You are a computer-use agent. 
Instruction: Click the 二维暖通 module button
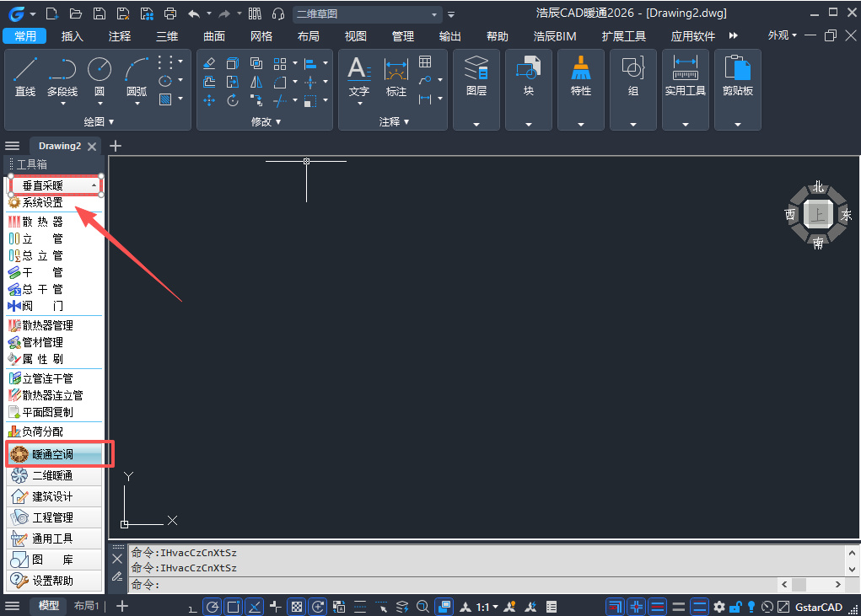(x=54, y=475)
